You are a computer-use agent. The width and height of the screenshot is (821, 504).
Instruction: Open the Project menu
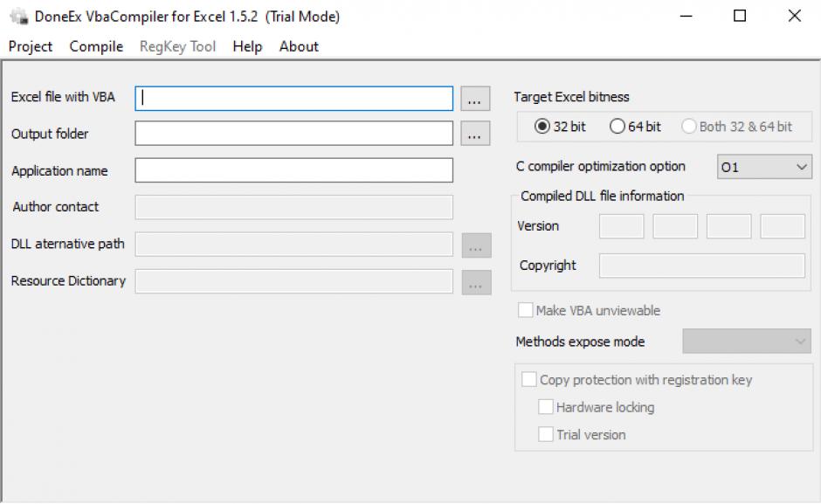(31, 46)
